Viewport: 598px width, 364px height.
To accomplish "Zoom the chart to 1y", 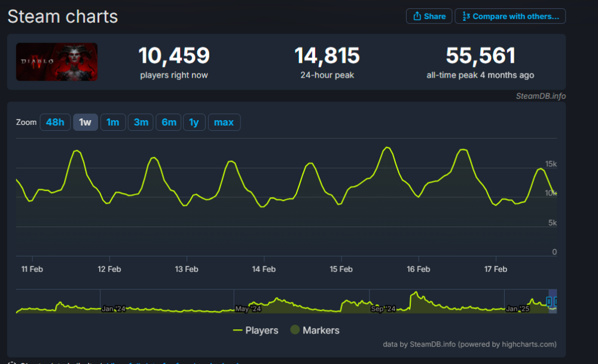I will (x=194, y=123).
